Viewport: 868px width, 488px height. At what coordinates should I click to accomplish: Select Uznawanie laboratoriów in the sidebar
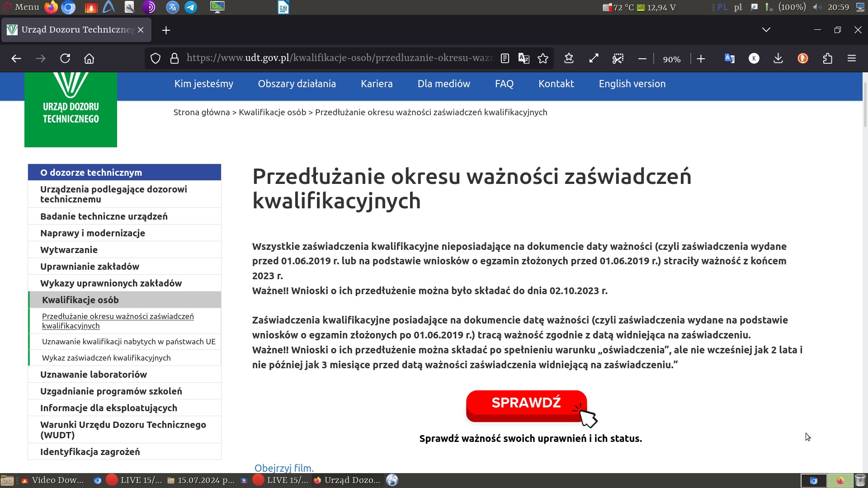[x=94, y=374]
